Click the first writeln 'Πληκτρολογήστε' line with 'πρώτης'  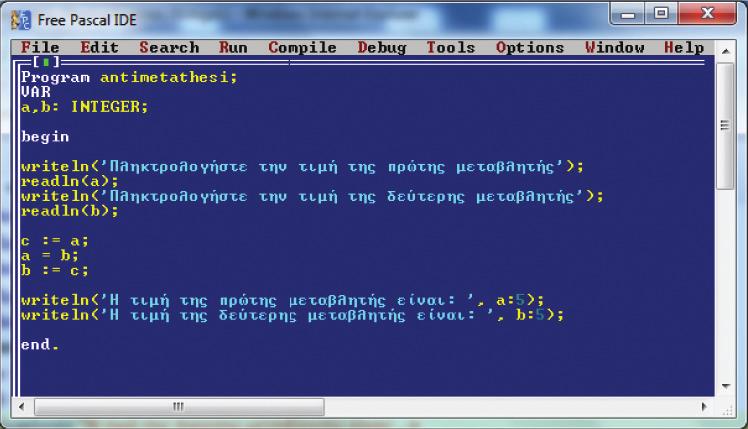pyautogui.click(x=302, y=167)
